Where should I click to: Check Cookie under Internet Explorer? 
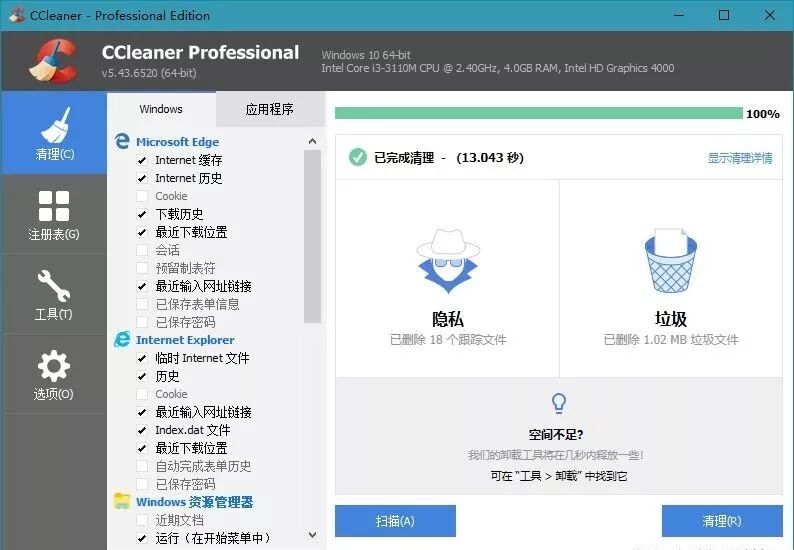[142, 394]
